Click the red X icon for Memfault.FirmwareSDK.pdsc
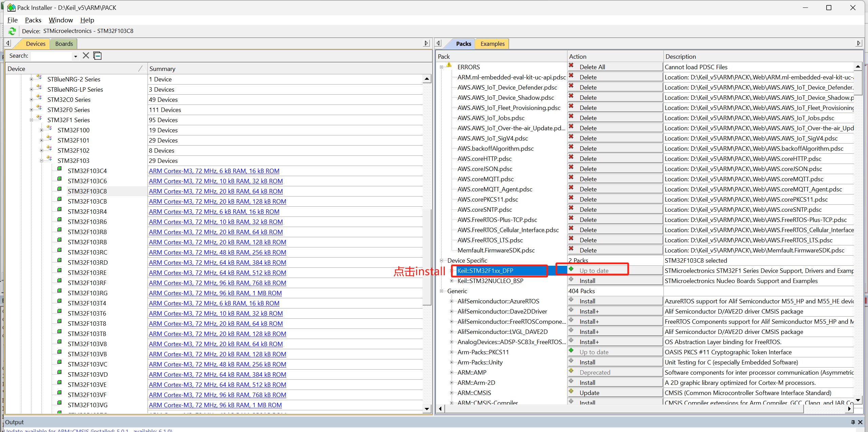The height and width of the screenshot is (432, 868). [x=571, y=249]
